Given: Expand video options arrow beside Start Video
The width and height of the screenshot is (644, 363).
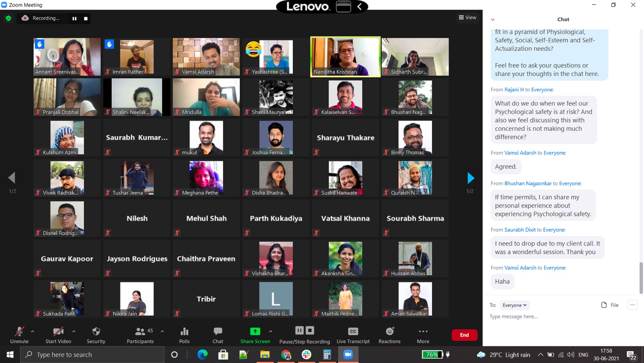Looking at the screenshot, I should 74,331.
